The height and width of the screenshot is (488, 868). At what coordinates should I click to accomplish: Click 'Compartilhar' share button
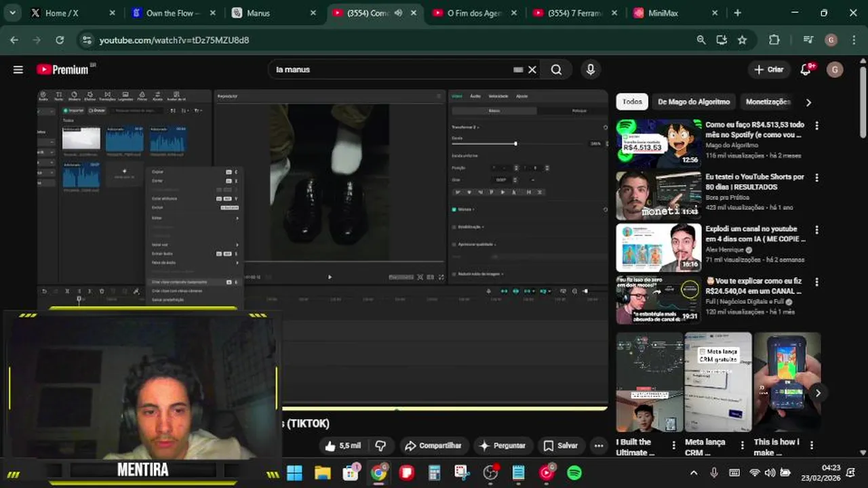pos(433,445)
